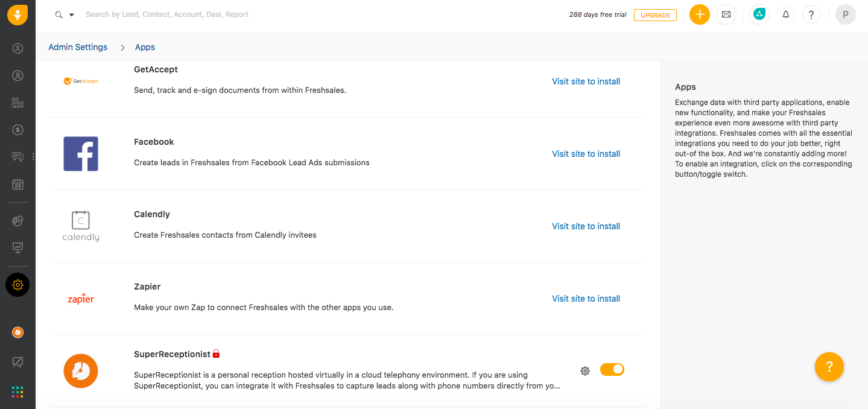
Task: Click the notifications bell icon
Action: pyautogui.click(x=785, y=14)
